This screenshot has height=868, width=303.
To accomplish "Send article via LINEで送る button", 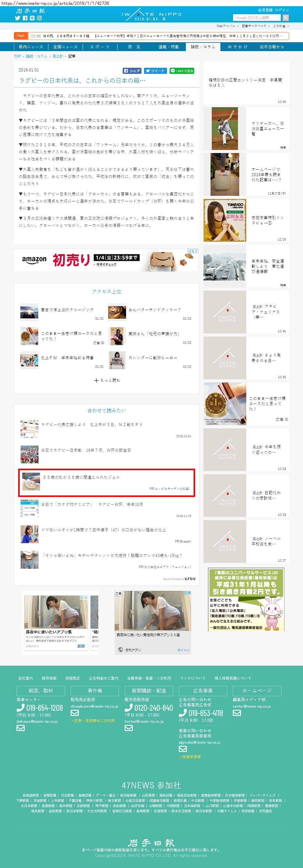I will [x=182, y=71].
